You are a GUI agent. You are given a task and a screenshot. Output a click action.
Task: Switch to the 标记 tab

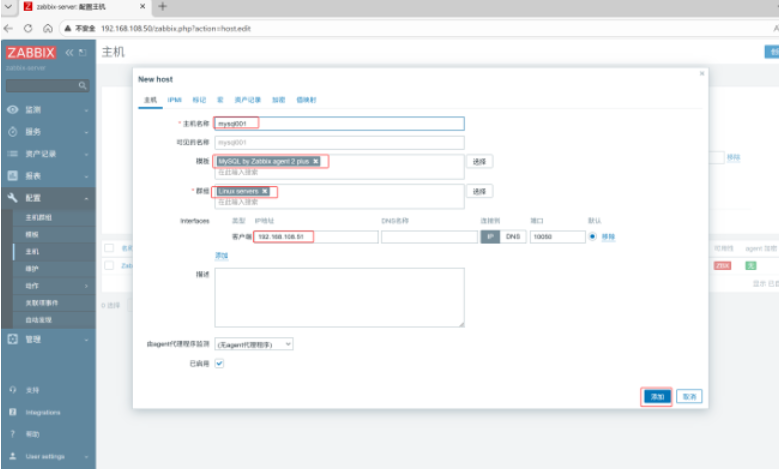click(x=199, y=100)
